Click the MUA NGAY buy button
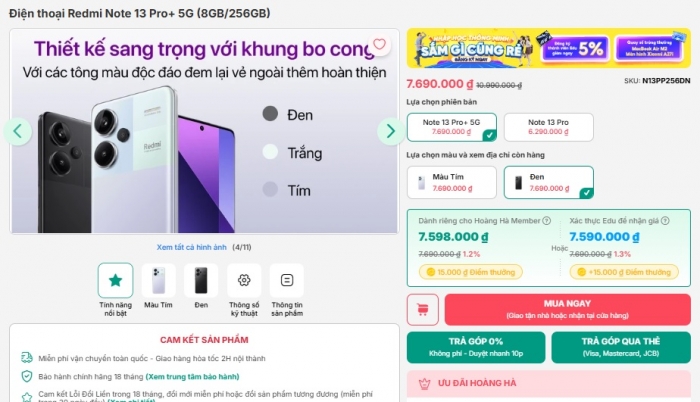Screen dimensions: 700x402 567,309
